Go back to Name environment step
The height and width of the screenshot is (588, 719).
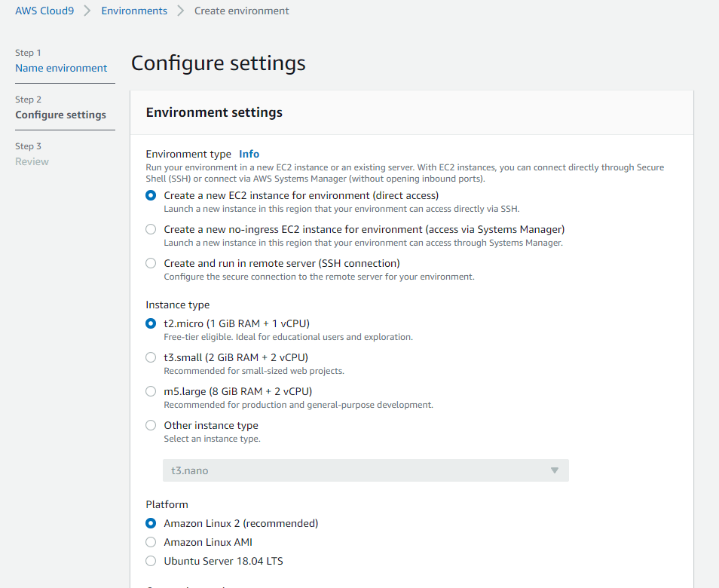pos(61,69)
